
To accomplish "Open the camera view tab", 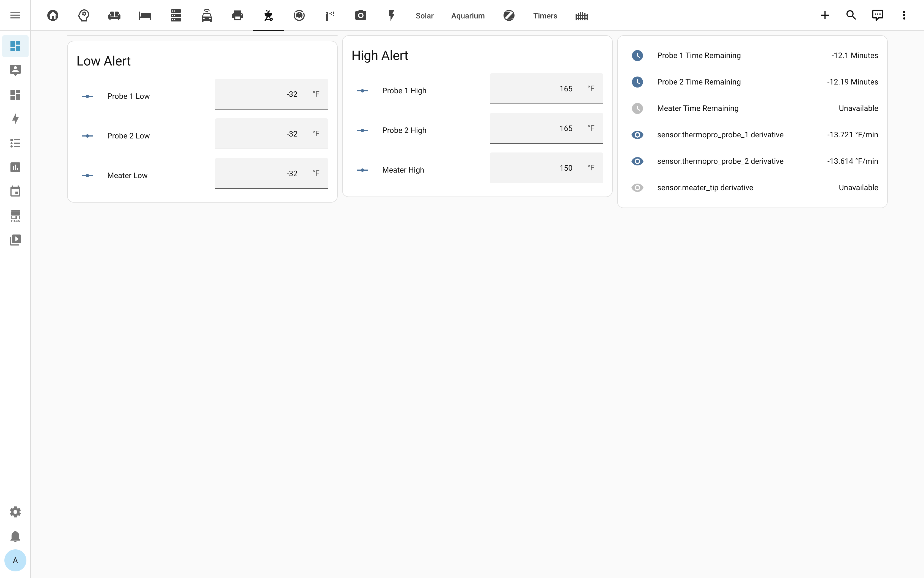I will (x=361, y=15).
